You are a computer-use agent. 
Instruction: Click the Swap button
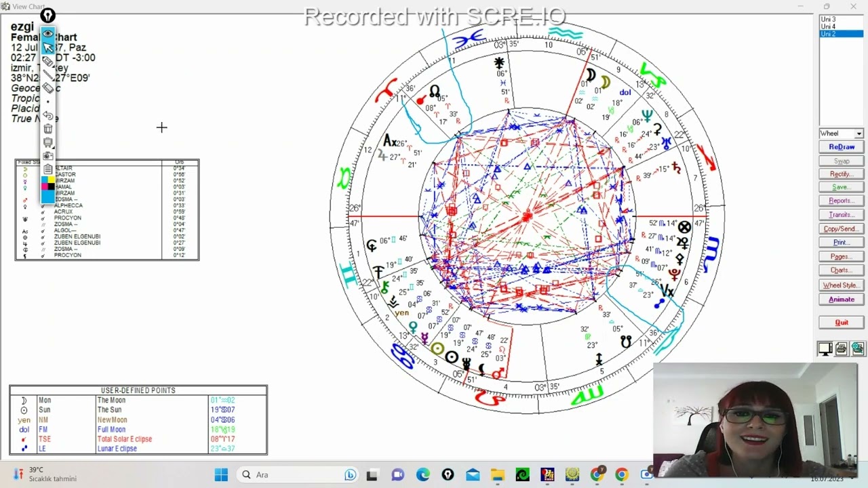(841, 161)
